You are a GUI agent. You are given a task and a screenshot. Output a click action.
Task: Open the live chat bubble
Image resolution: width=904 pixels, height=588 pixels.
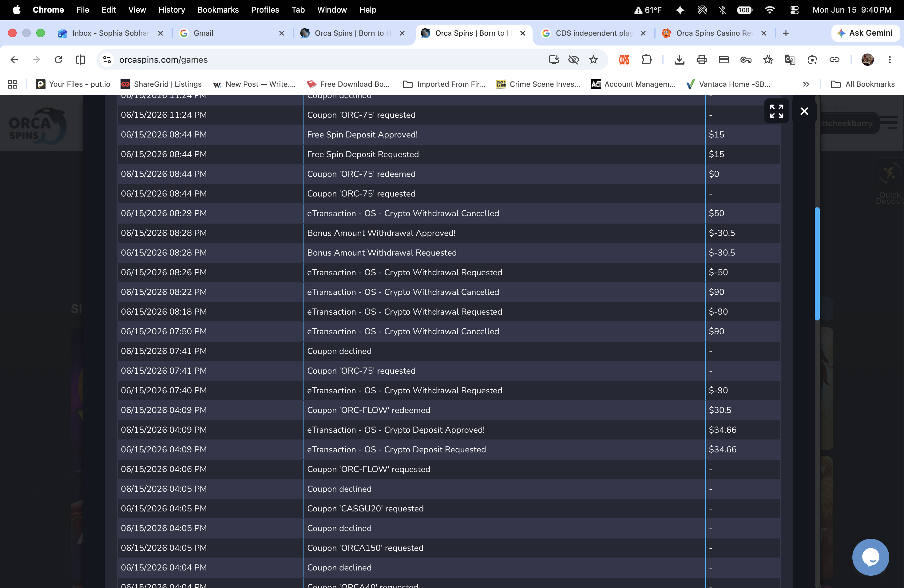pyautogui.click(x=870, y=557)
